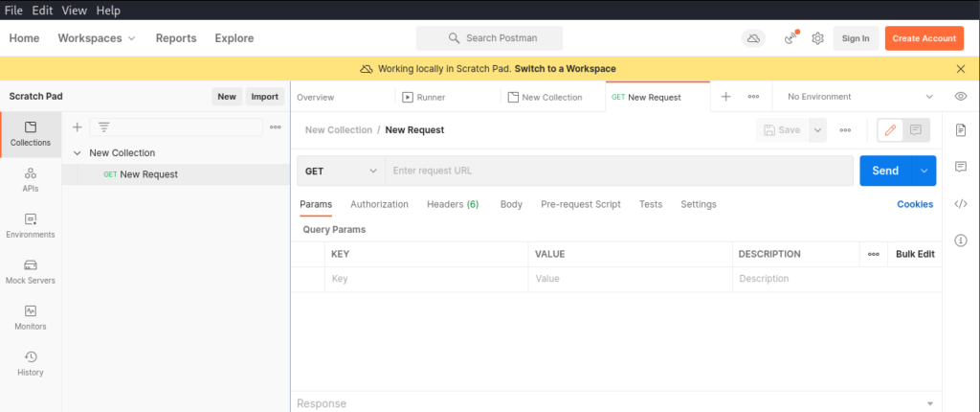This screenshot has width=980, height=412.
Task: Dismiss the Scratch Pad yellow banner
Action: point(961,69)
